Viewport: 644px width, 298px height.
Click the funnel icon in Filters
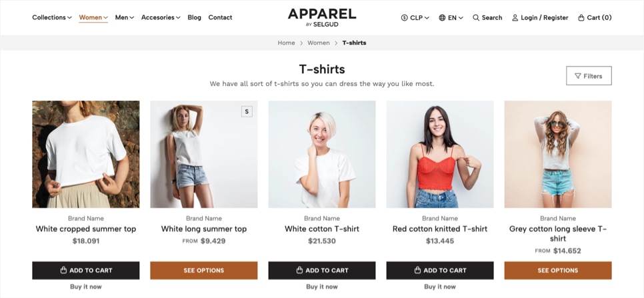578,76
